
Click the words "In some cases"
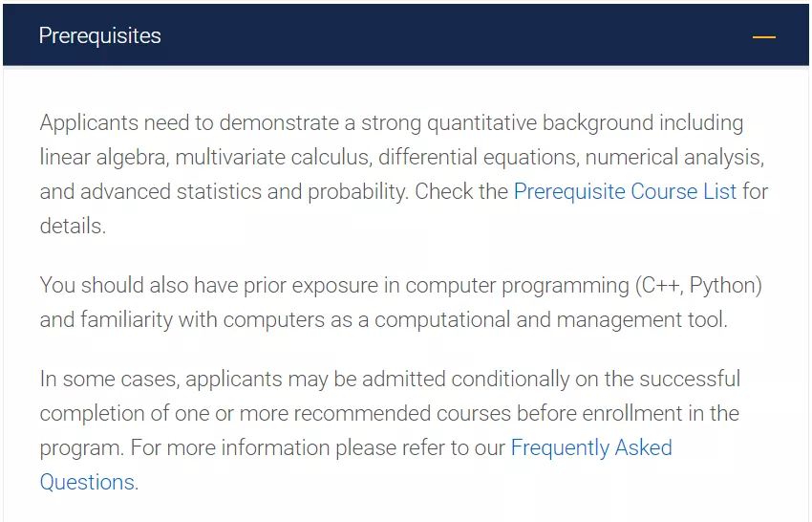click(107, 379)
